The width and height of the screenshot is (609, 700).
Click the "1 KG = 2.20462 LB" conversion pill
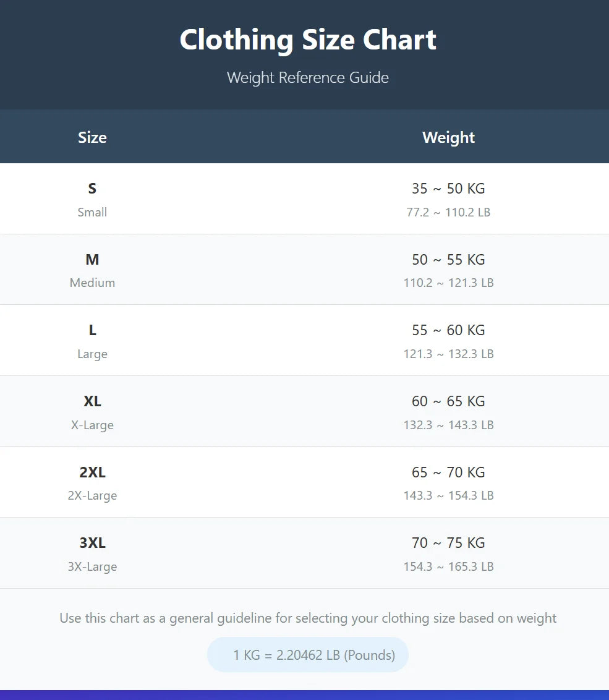[308, 655]
